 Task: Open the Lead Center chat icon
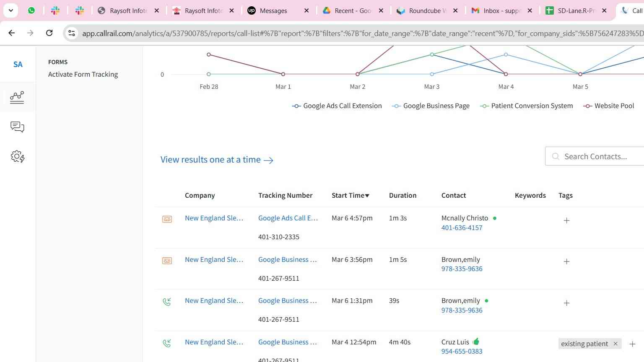17,127
